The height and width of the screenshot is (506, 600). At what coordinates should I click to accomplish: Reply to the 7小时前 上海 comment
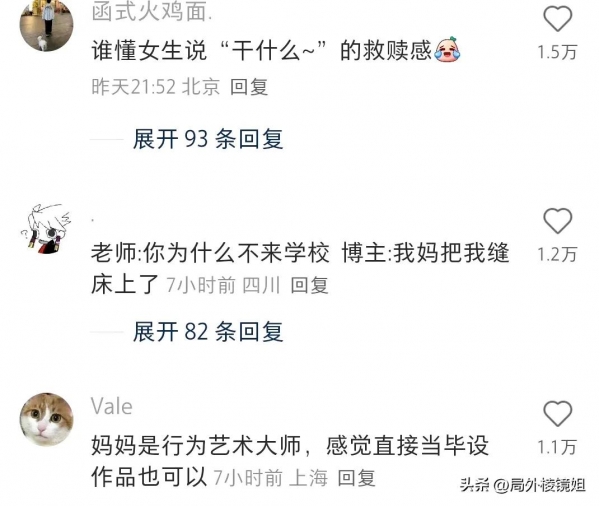coord(356,478)
